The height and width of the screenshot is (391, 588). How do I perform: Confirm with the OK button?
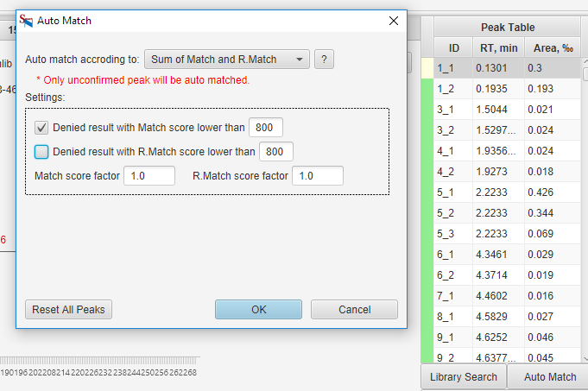pos(258,309)
